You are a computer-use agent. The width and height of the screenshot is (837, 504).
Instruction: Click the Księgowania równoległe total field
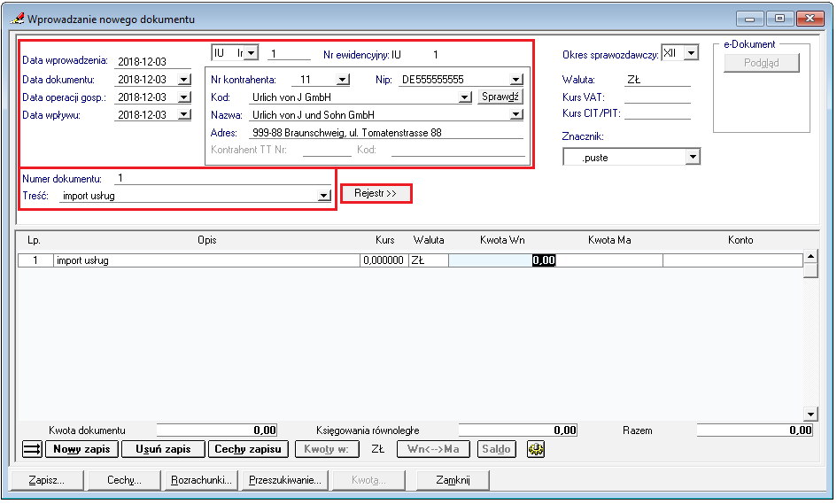(x=518, y=430)
